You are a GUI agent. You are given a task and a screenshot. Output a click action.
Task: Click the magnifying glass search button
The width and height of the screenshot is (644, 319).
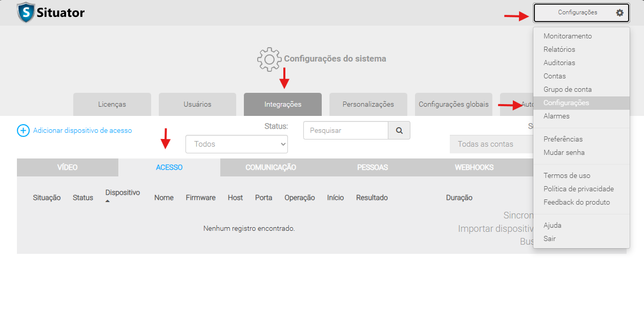(x=399, y=131)
